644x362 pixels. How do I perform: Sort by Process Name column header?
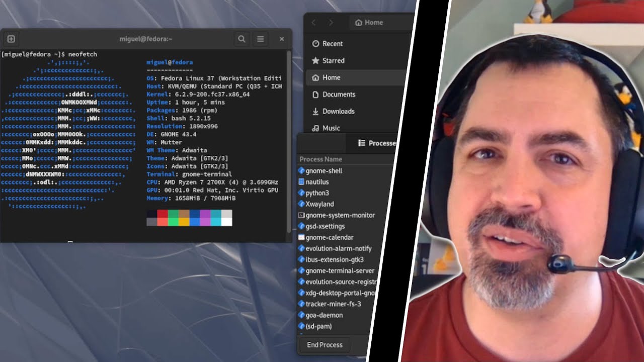(320, 159)
